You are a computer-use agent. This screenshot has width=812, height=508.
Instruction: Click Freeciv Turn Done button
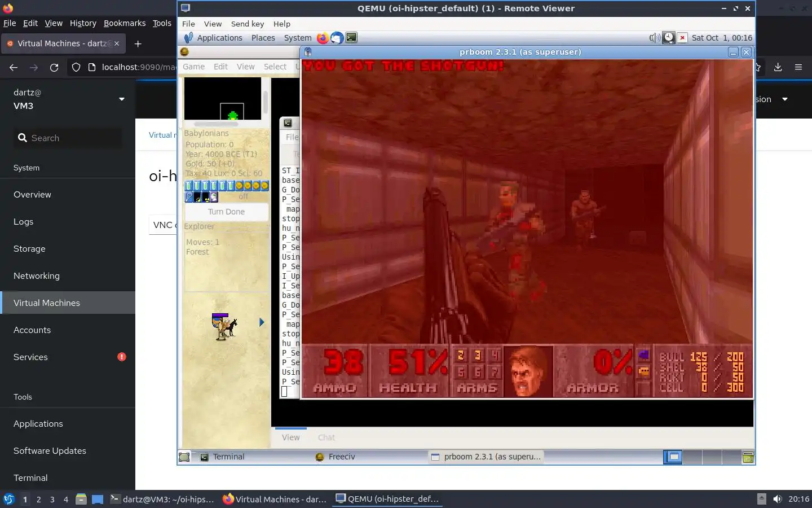[x=226, y=212]
